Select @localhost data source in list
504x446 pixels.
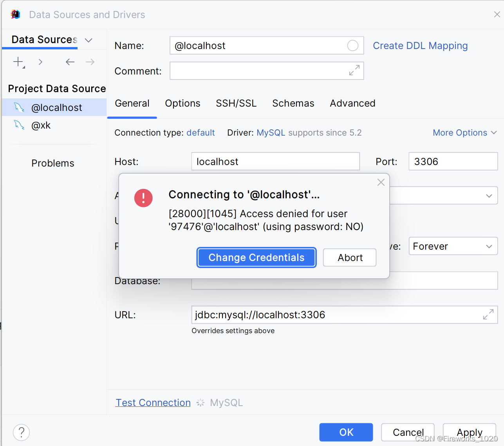54,107
